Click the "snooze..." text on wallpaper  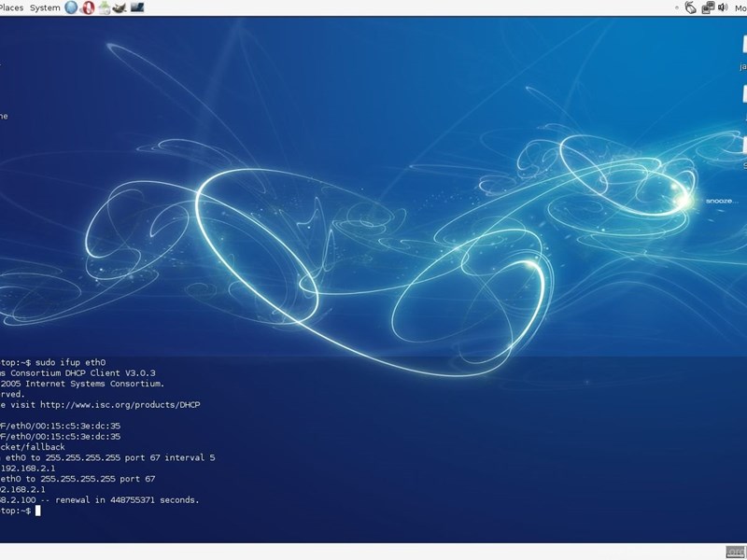click(x=721, y=202)
